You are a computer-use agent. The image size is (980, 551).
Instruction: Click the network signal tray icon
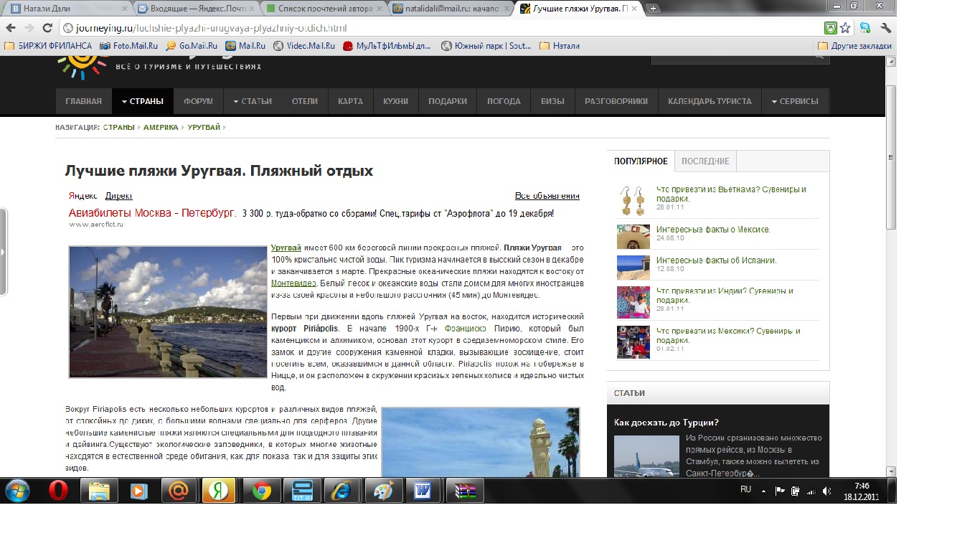point(811,491)
